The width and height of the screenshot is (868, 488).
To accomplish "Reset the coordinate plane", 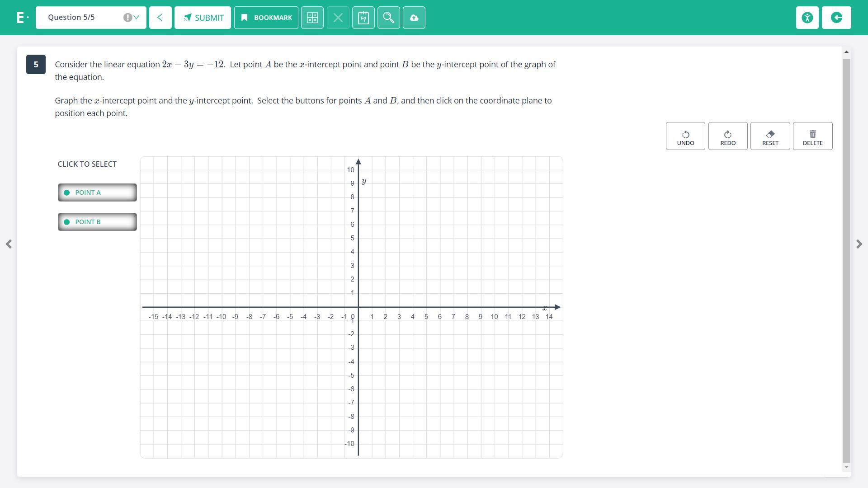I will click(770, 136).
